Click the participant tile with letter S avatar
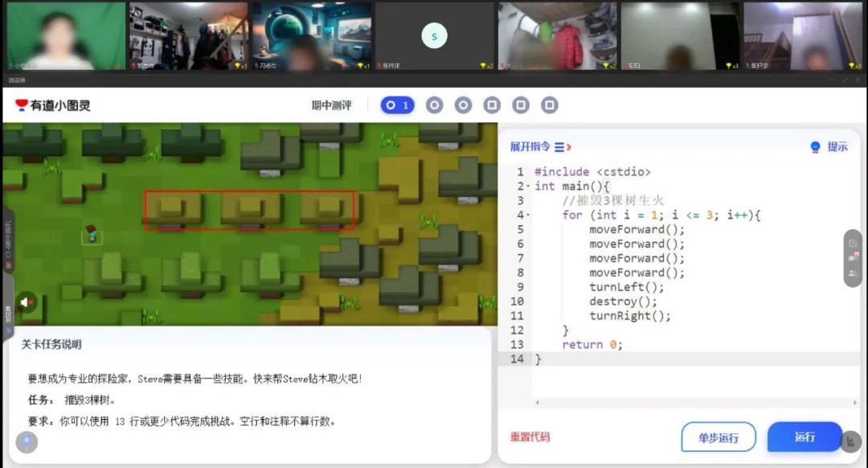 tap(434, 36)
